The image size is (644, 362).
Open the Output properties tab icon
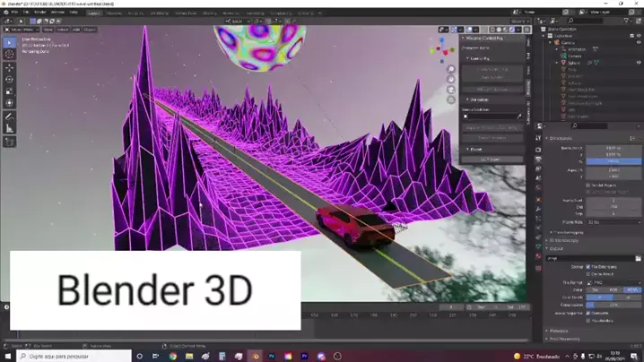pyautogui.click(x=538, y=159)
